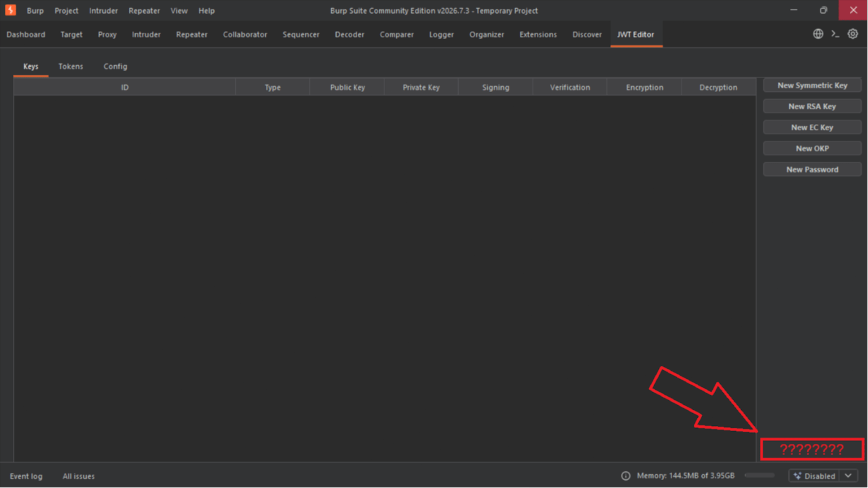
Task: Click the AI sparkle Disabled button
Action: pos(814,476)
